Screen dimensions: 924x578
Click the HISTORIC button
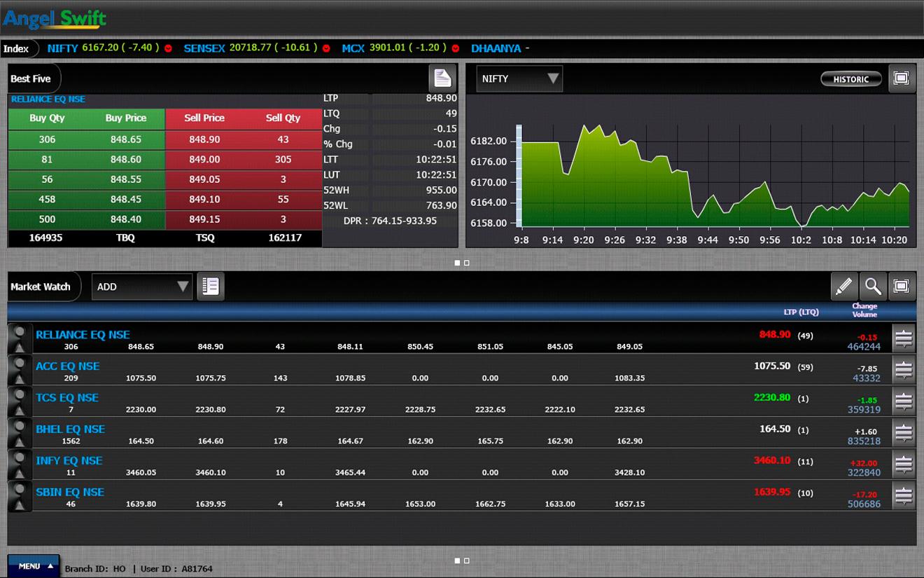850,79
